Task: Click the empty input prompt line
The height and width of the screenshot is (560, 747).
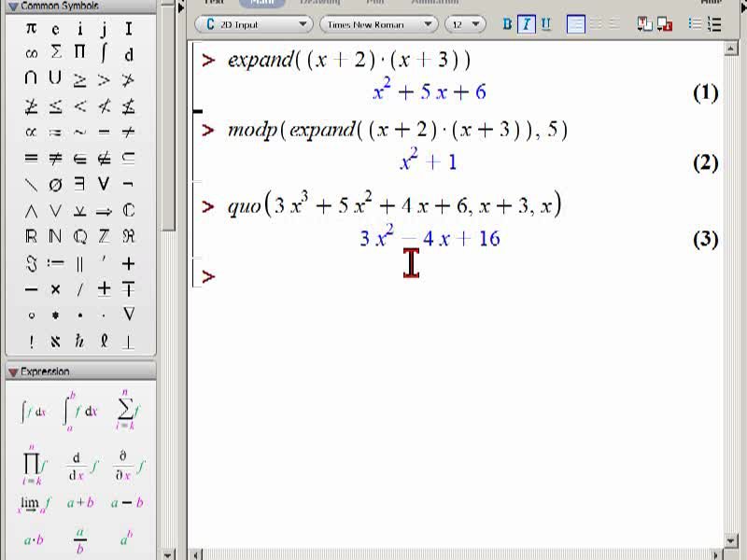Action: pyautogui.click(x=458, y=276)
